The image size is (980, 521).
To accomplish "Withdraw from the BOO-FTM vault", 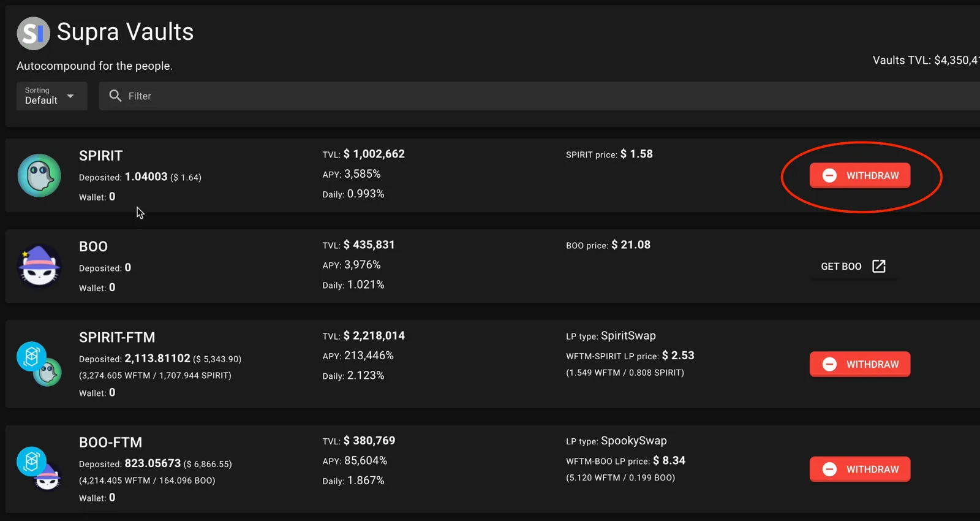I will pos(860,469).
